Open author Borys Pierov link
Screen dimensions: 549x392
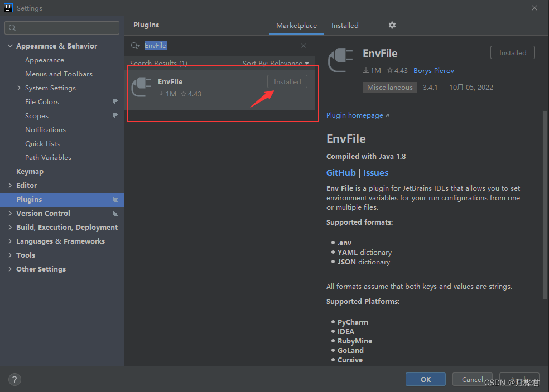[434, 71]
